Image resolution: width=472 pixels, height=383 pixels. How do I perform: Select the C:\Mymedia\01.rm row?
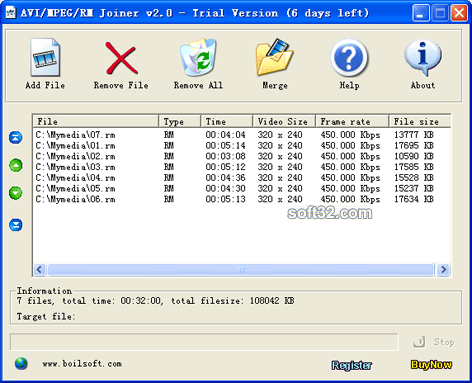(242, 146)
